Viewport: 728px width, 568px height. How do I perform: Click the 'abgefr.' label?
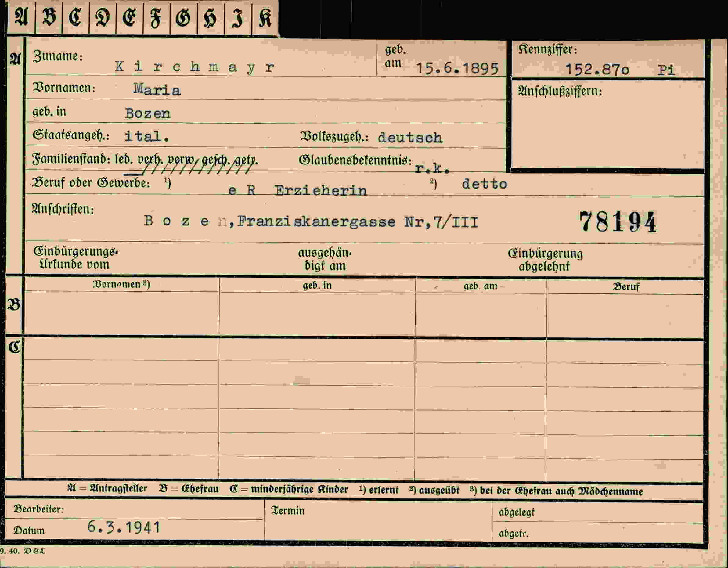[514, 533]
